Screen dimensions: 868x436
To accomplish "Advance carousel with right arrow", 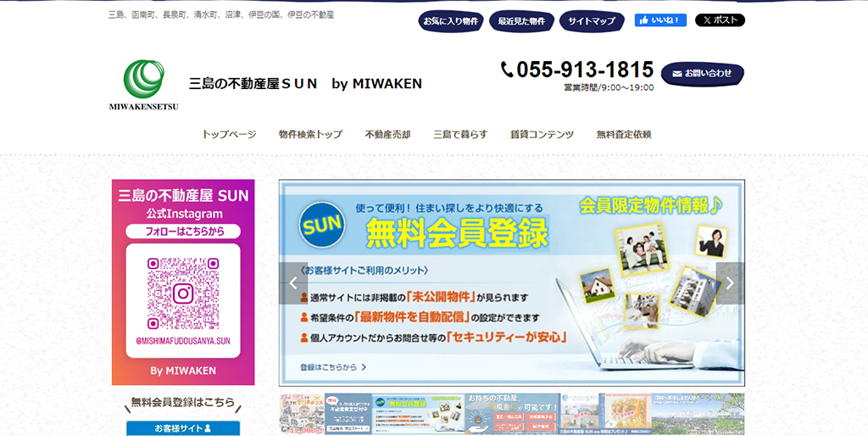I will pyautogui.click(x=730, y=283).
